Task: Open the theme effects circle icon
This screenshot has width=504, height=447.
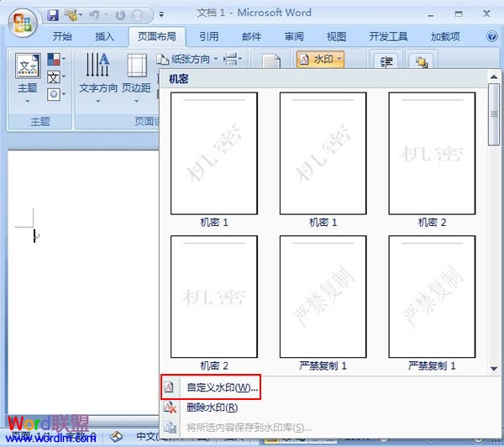Action: tap(56, 95)
